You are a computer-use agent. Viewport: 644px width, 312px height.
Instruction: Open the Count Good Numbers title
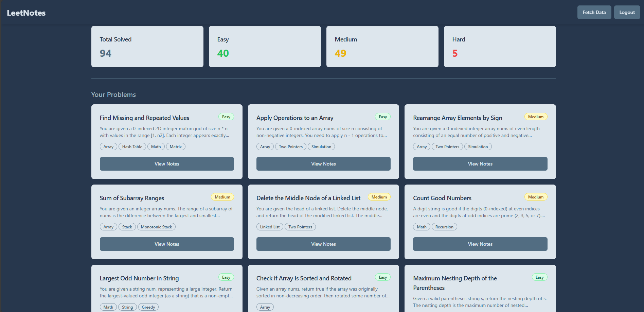(442, 198)
